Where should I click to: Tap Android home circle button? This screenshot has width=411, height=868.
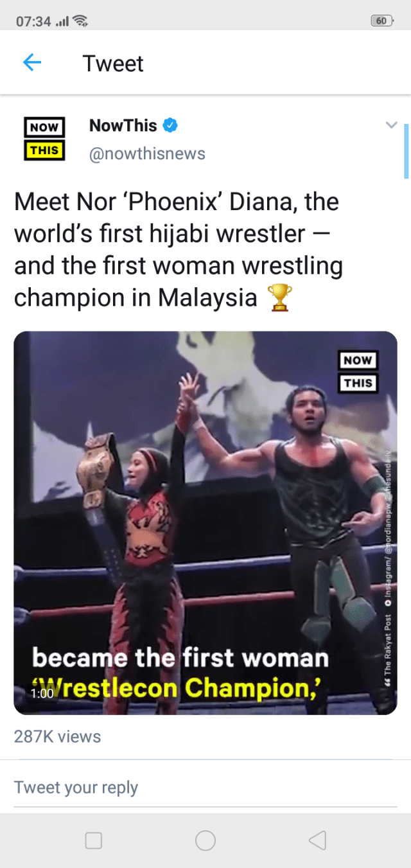[x=205, y=840]
